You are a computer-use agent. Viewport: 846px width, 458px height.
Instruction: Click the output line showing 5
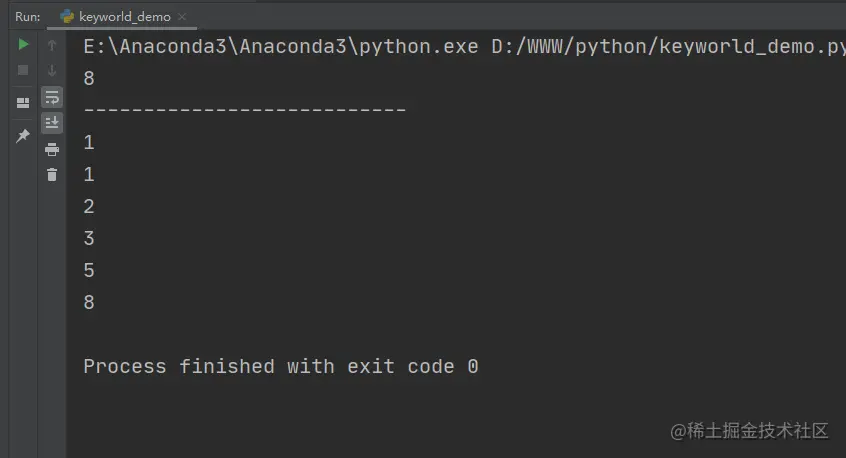coord(89,270)
